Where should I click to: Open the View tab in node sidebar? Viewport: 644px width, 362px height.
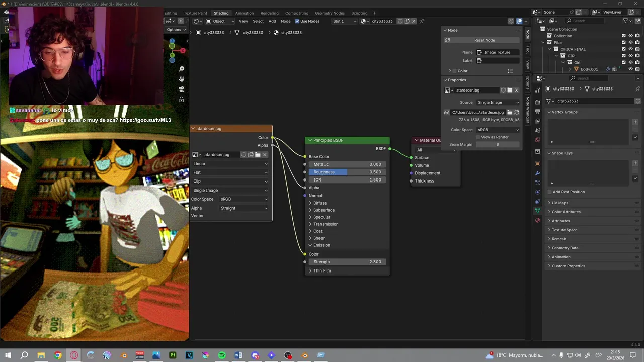(528, 64)
